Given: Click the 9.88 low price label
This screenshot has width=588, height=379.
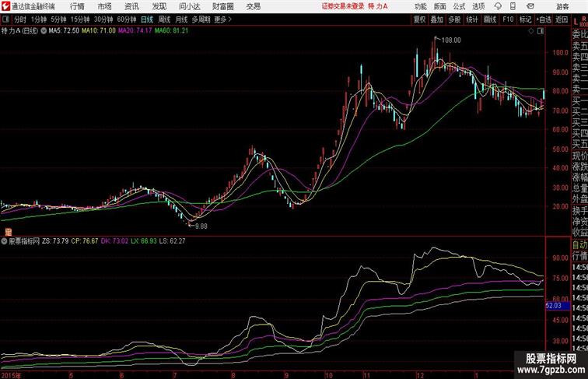Looking at the screenshot, I should [x=201, y=226].
